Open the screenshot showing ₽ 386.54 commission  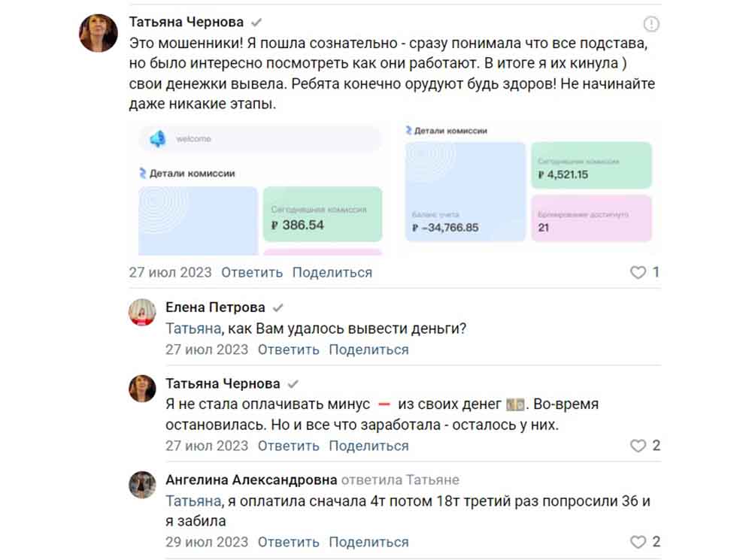[258, 188]
